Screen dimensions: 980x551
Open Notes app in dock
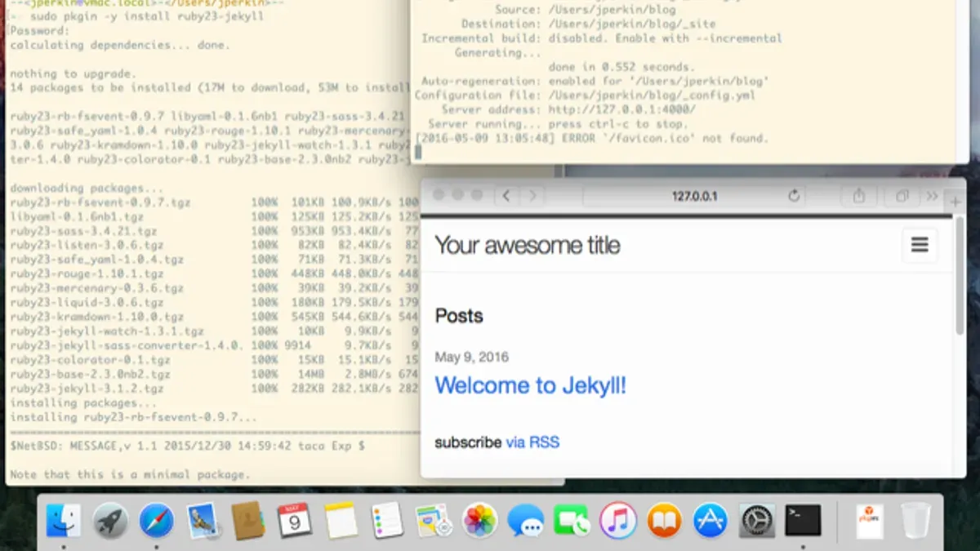coord(341,520)
